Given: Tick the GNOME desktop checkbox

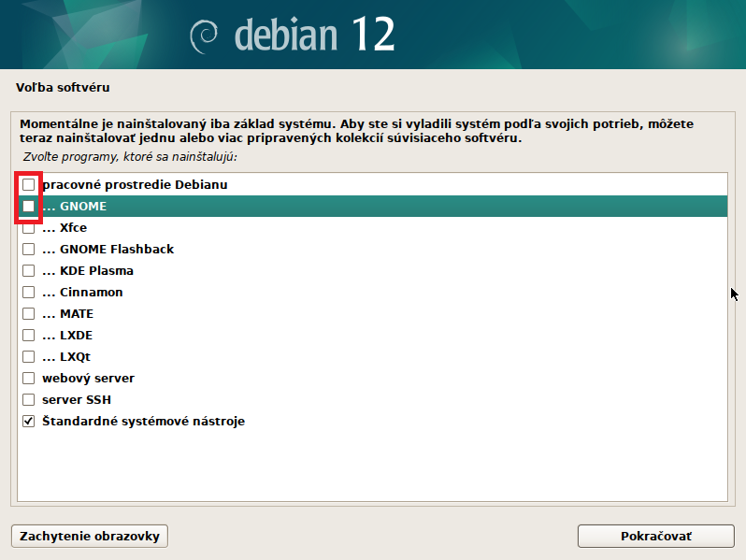Looking at the screenshot, I should (x=29, y=207).
